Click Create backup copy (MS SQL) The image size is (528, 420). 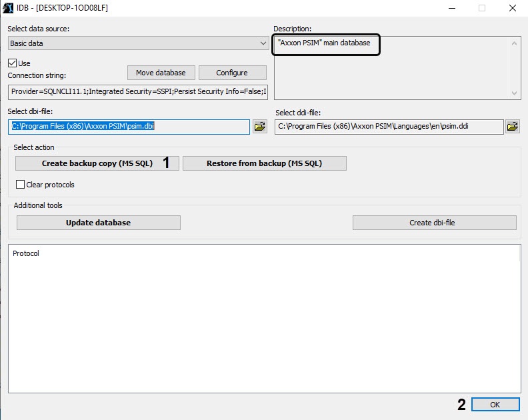(x=97, y=163)
